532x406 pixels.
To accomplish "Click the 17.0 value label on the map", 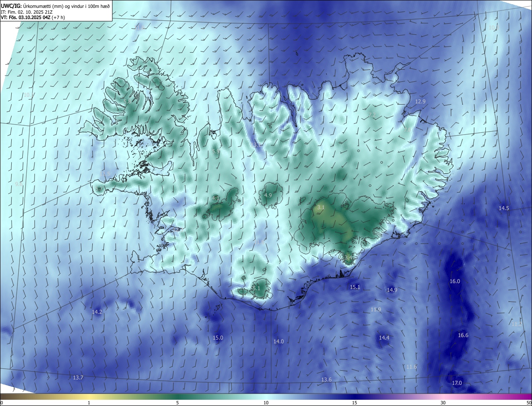I will (x=457, y=383).
